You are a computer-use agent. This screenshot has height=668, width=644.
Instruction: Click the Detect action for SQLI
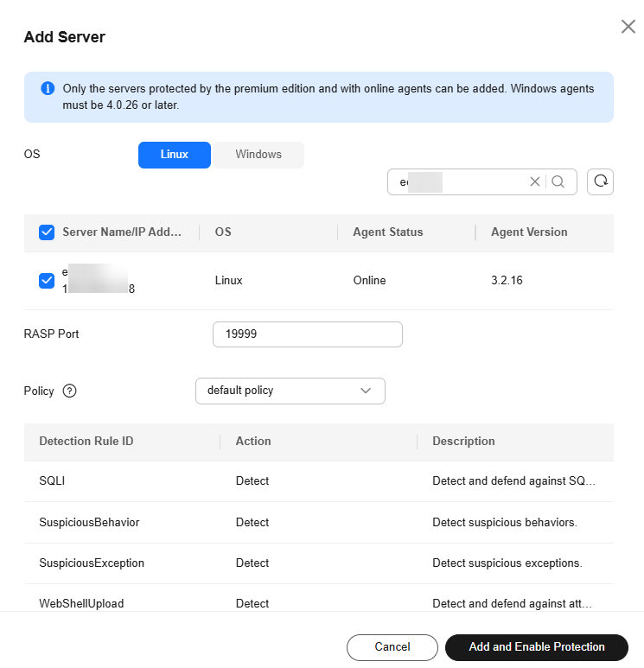coord(252,481)
